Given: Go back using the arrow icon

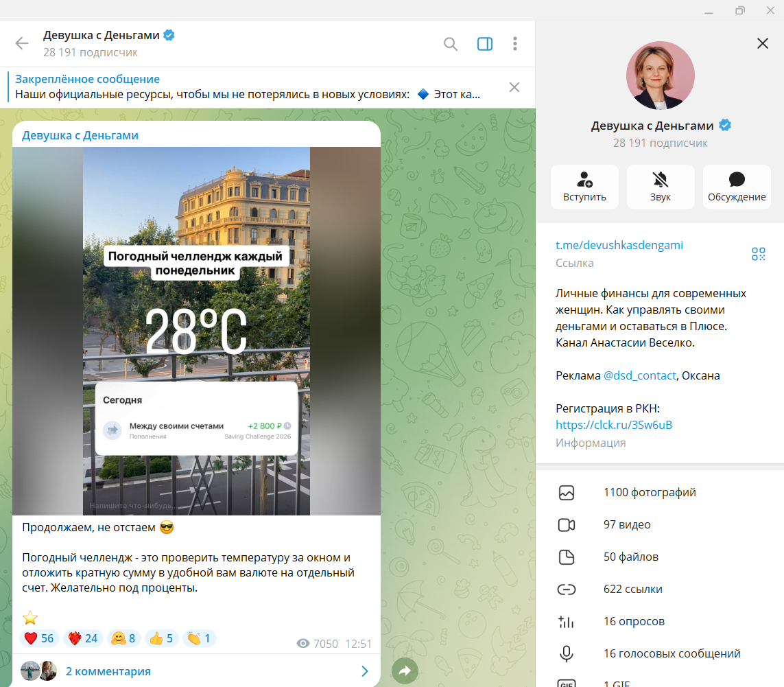Looking at the screenshot, I should [x=22, y=43].
